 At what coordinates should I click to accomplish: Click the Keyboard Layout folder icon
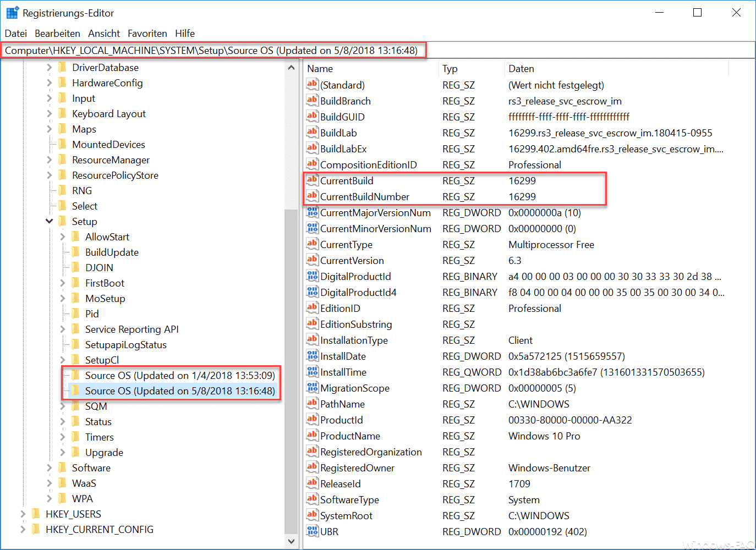coord(62,113)
